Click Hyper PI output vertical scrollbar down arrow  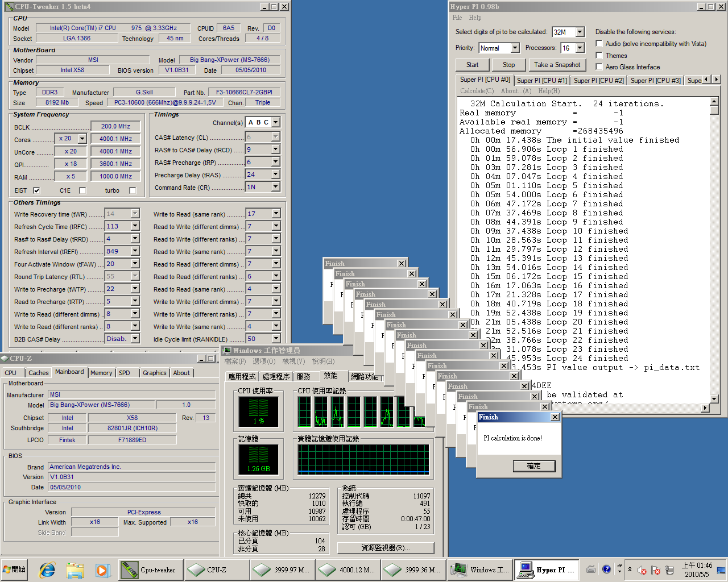point(714,399)
